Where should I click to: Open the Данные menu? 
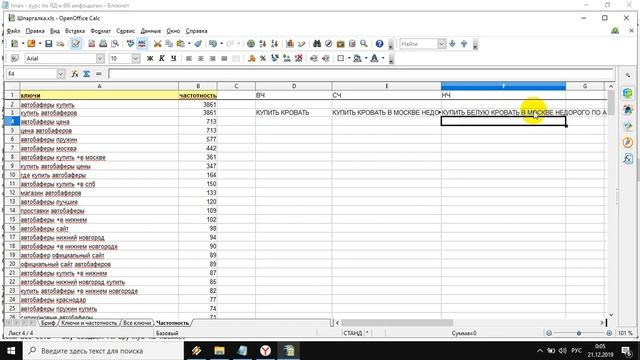(x=151, y=31)
